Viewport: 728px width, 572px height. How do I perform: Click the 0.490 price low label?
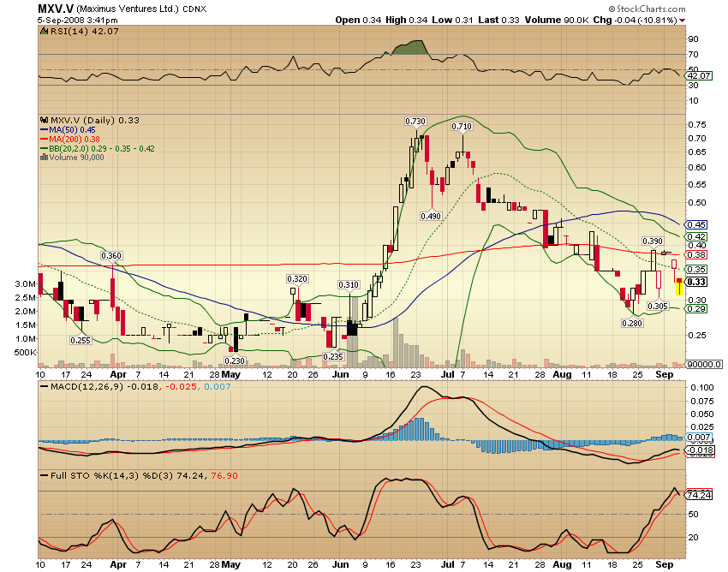tap(431, 216)
